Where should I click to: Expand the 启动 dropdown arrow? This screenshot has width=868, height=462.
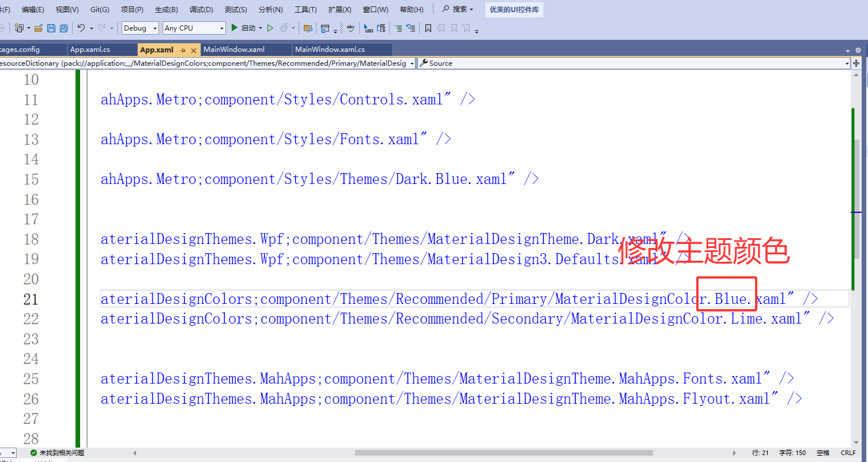pyautogui.click(x=261, y=28)
